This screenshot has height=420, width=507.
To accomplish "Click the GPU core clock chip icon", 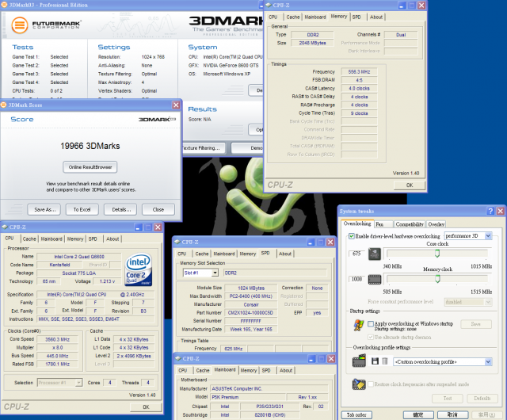I will (x=375, y=254).
